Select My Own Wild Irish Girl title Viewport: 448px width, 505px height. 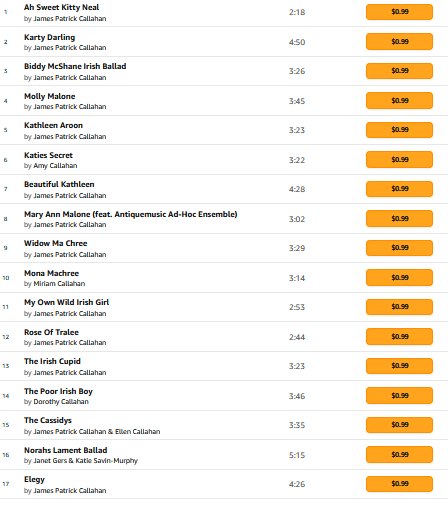click(67, 302)
